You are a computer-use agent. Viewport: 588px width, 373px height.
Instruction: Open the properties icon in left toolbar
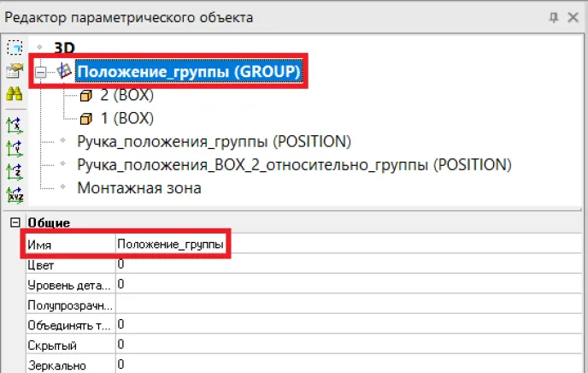[13, 73]
